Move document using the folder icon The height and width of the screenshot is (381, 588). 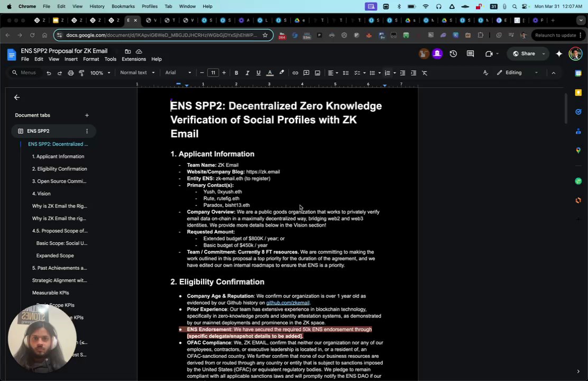point(128,51)
